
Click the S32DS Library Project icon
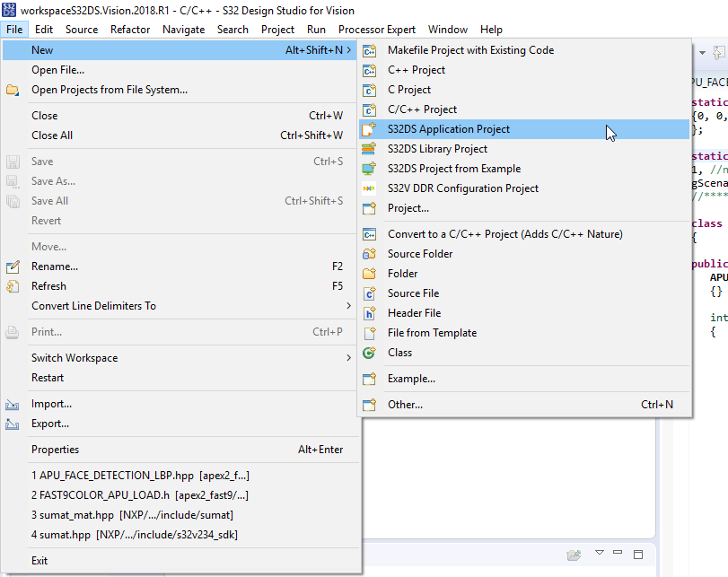tap(369, 149)
